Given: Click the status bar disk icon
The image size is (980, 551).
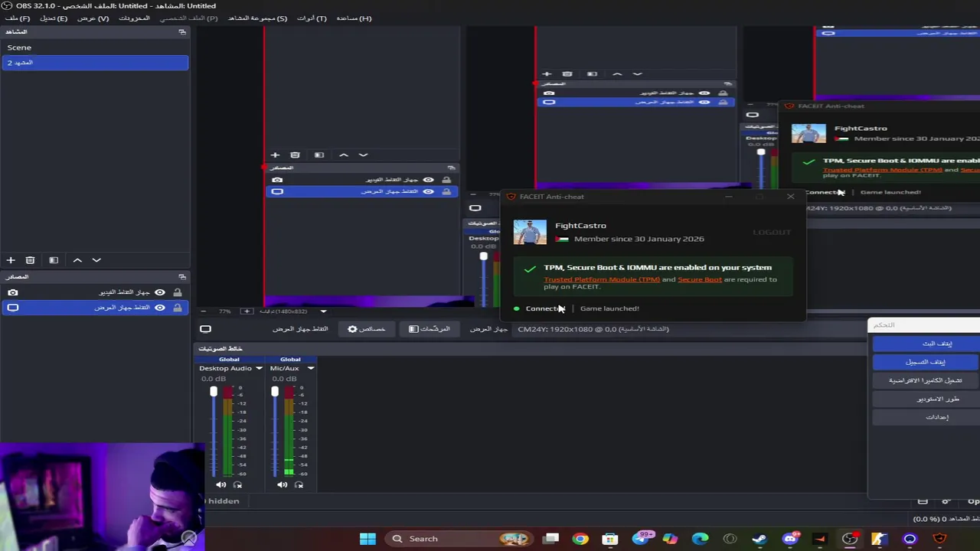Looking at the screenshot, I should (923, 501).
